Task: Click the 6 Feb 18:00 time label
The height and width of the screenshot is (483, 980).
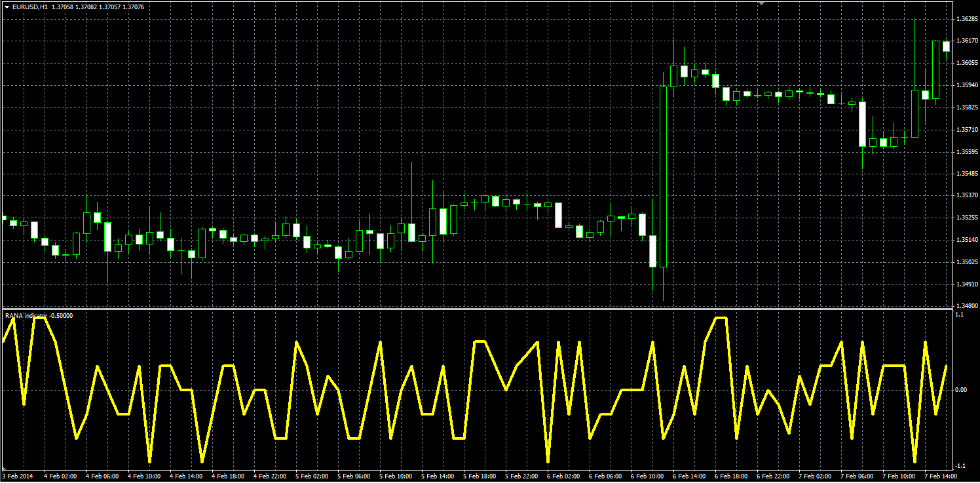Action: 731,476
